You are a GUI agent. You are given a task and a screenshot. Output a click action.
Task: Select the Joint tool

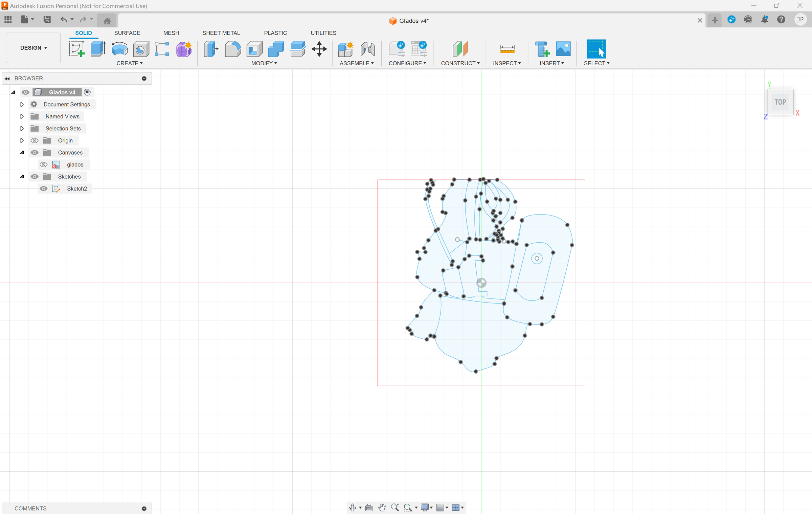point(367,49)
